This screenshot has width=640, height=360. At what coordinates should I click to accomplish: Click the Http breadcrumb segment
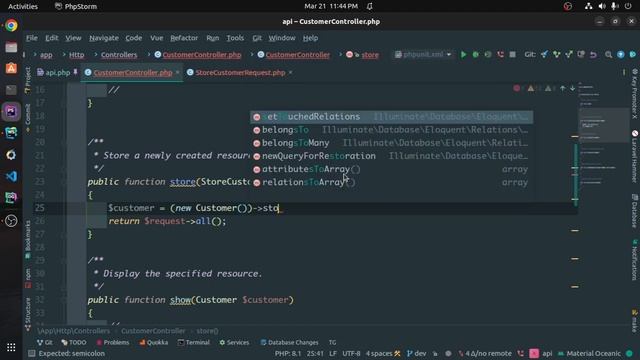76,55
